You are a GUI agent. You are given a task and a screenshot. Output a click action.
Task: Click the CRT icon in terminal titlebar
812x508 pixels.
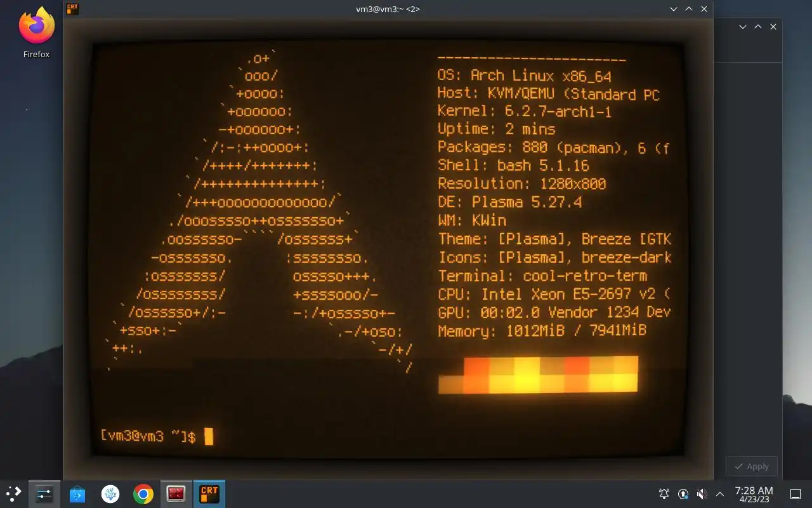pyautogui.click(x=72, y=9)
